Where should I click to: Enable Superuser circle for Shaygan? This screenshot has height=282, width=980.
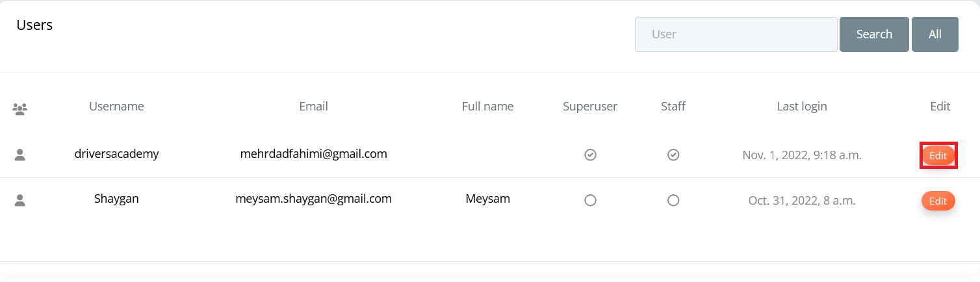coord(590,200)
